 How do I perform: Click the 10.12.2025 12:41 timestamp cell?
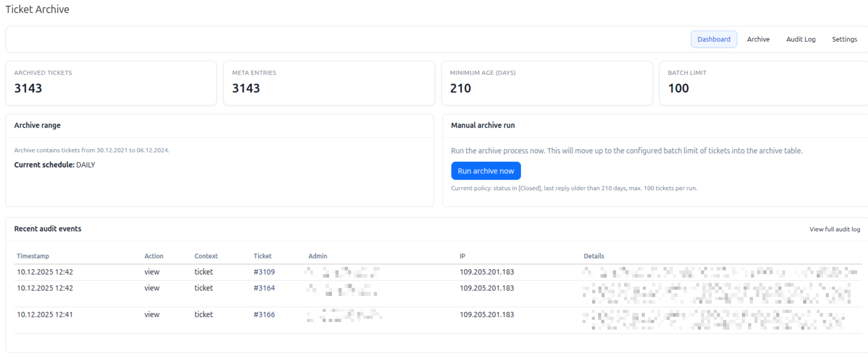45,315
